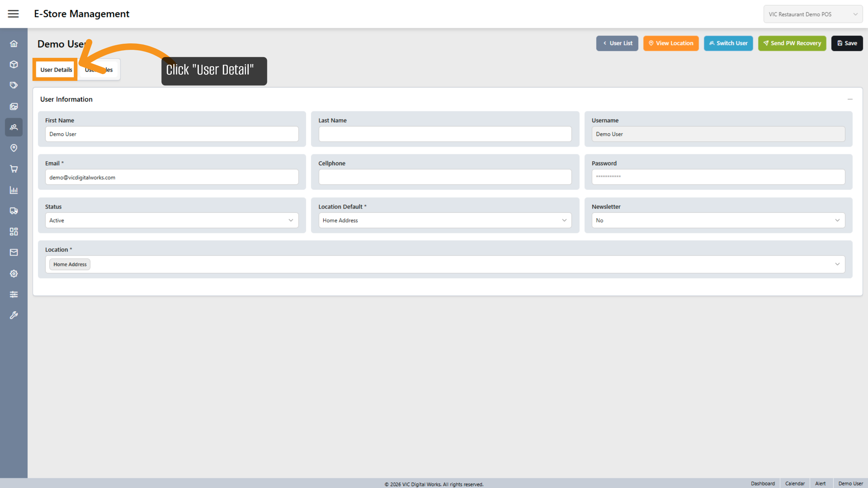Open the Dashboard home icon

[x=14, y=43]
